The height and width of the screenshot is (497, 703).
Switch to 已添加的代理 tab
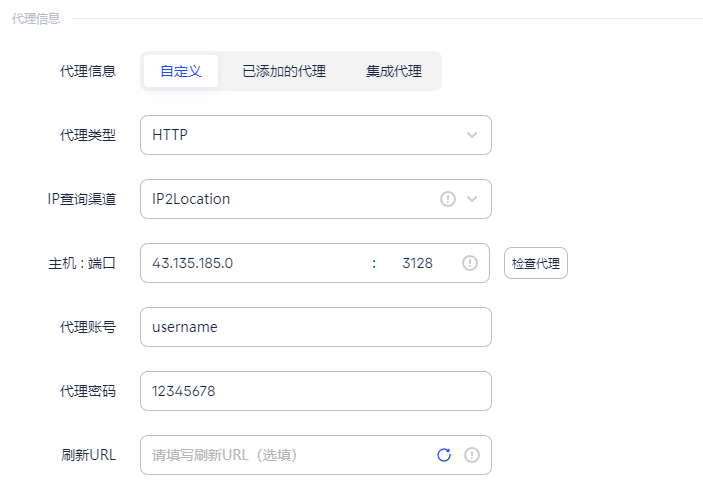click(x=284, y=71)
